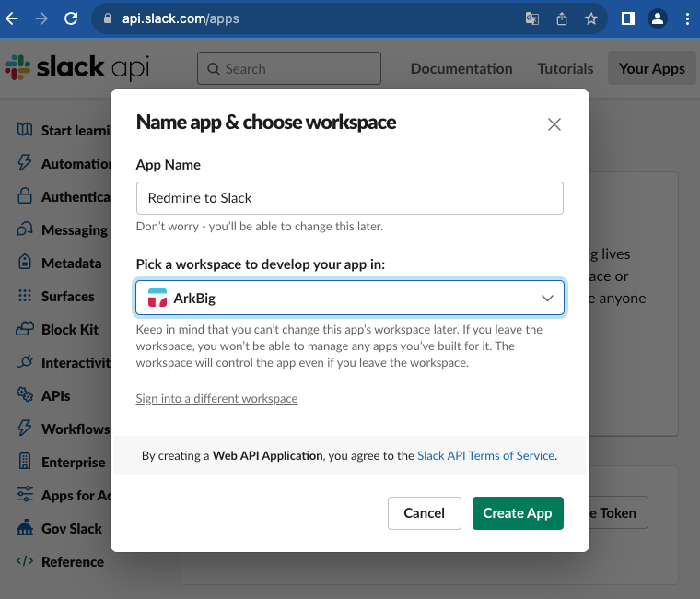Click the browser forward arrow
This screenshot has height=599, width=700.
(41, 18)
